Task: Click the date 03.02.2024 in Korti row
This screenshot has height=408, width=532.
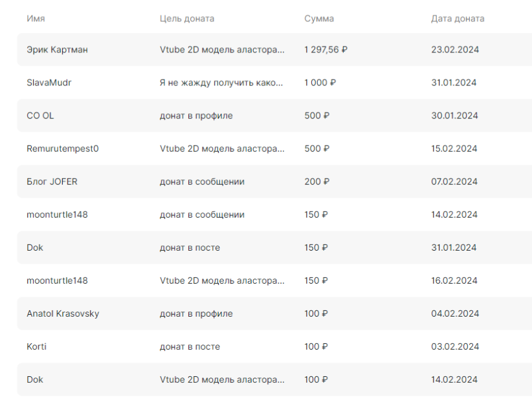Action: tap(455, 346)
